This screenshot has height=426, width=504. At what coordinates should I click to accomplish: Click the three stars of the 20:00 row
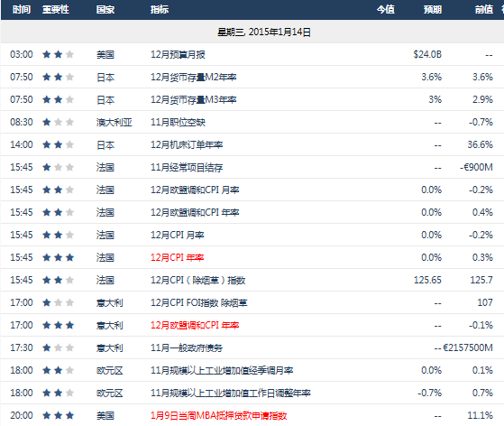59,415
